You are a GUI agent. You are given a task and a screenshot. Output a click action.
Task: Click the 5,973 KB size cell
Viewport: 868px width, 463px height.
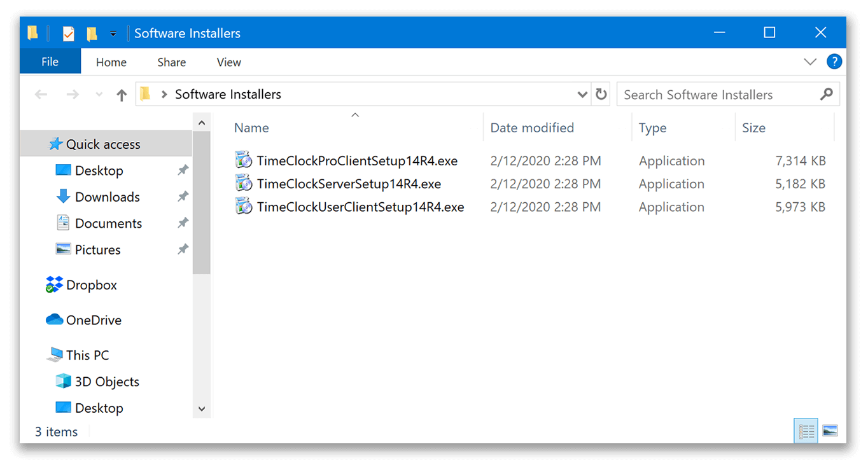pos(800,207)
